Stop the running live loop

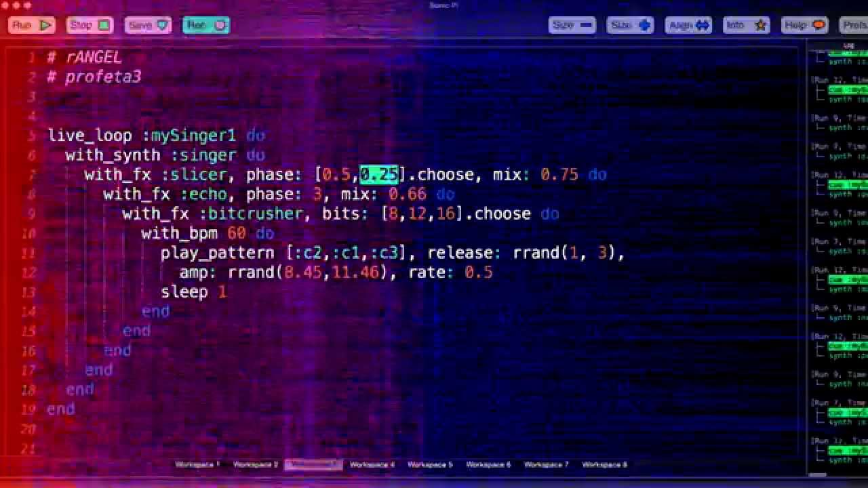[90, 26]
